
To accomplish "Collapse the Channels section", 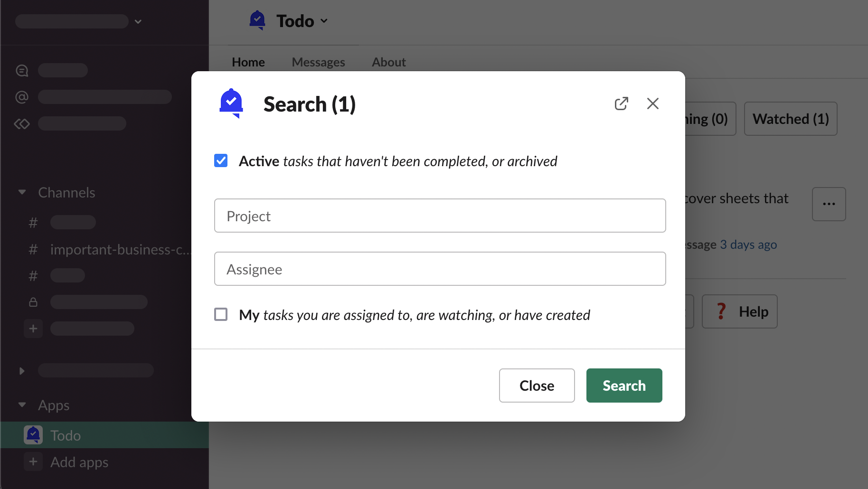I will (22, 192).
